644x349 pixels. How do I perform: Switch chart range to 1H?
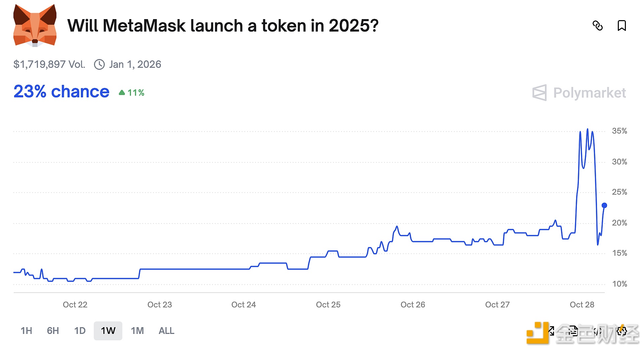(x=26, y=331)
